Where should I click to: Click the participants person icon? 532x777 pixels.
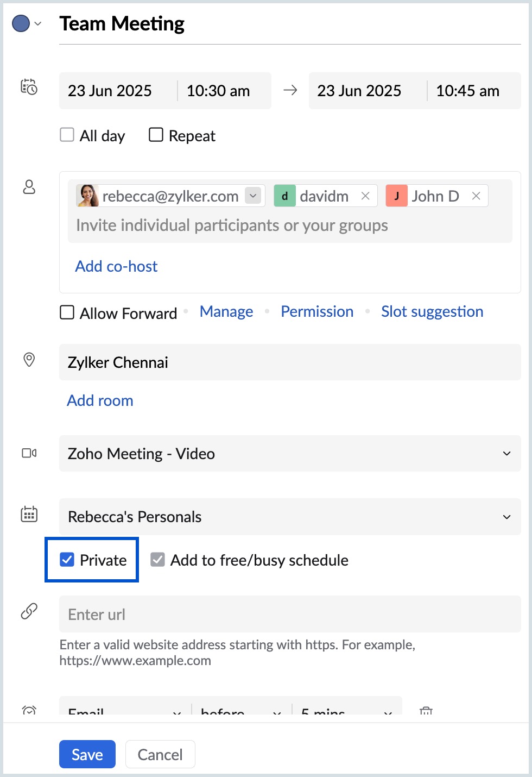29,187
